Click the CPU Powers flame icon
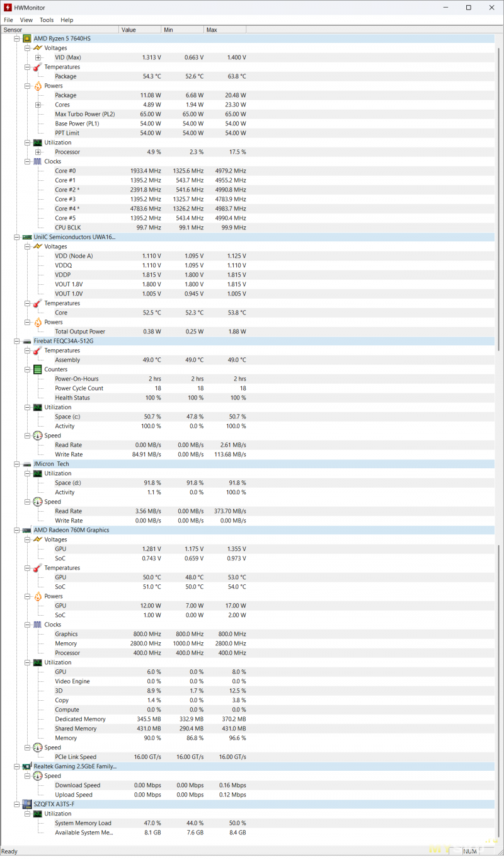The image size is (504, 859). click(x=38, y=86)
